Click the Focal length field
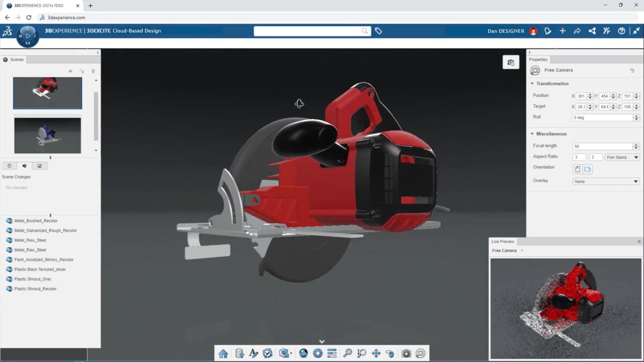The height and width of the screenshot is (362, 644). 603,146
